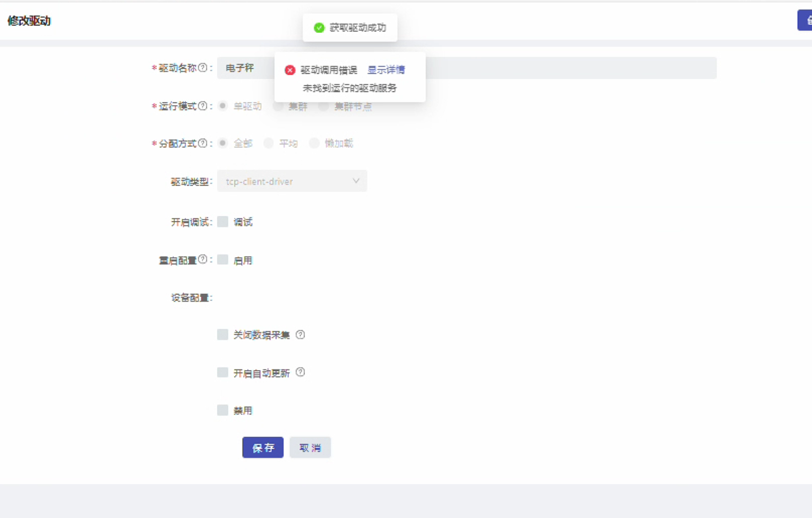The width and height of the screenshot is (812, 518).
Task: Tick the 启用 restart config checkbox
Action: click(x=222, y=260)
